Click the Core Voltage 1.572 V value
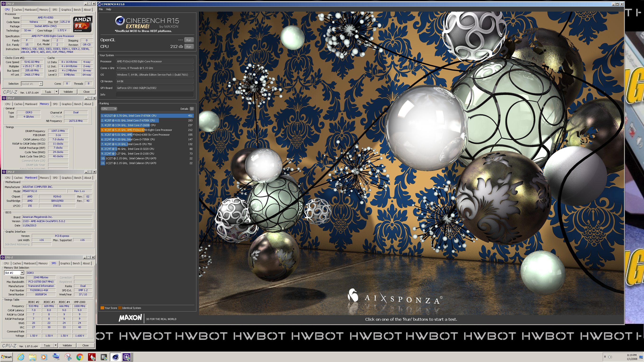Viewport: 644px width, 362px height. pos(62,31)
